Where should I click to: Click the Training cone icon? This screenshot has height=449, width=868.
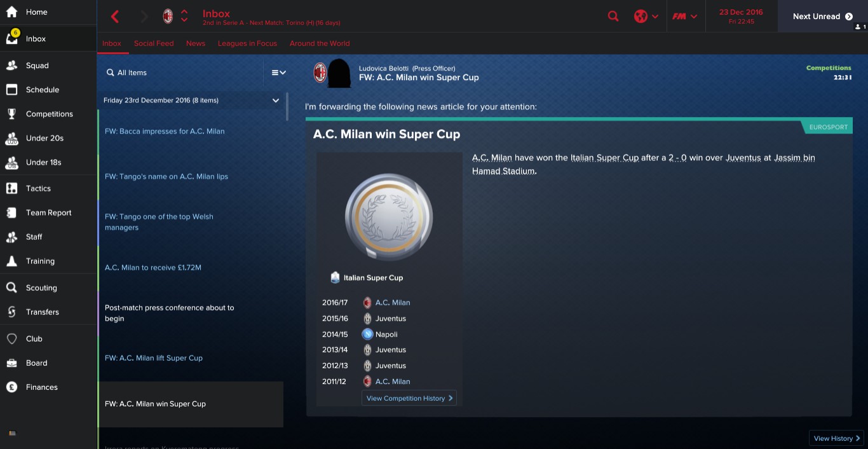pyautogui.click(x=11, y=261)
